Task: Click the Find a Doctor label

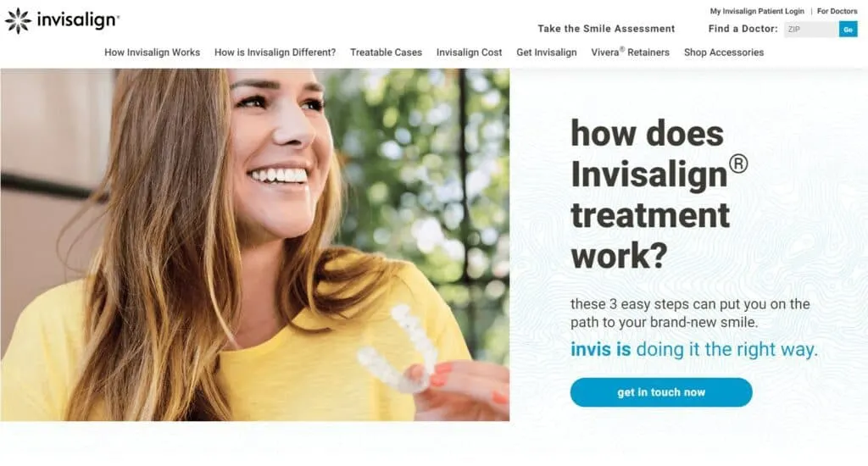Action: (x=743, y=29)
